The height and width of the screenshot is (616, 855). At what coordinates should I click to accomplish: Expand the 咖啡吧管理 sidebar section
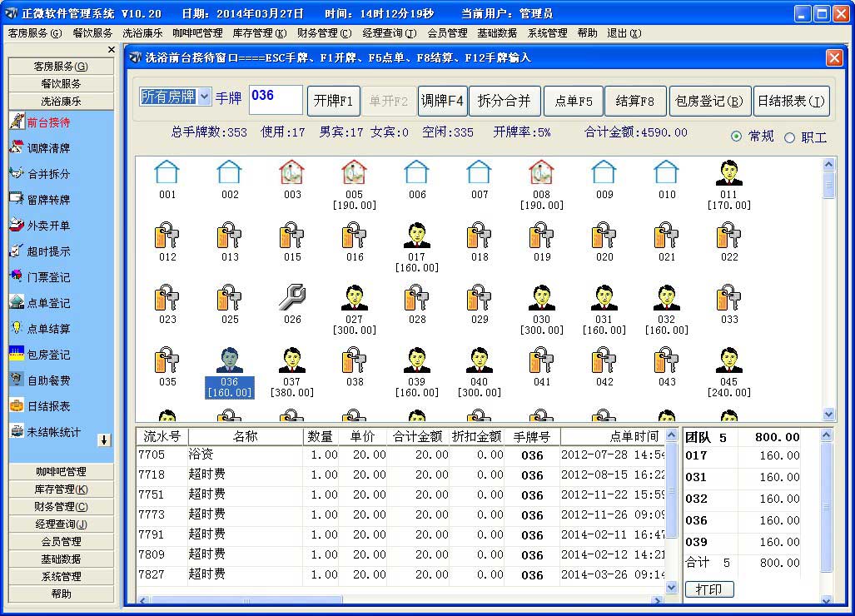tap(61, 472)
